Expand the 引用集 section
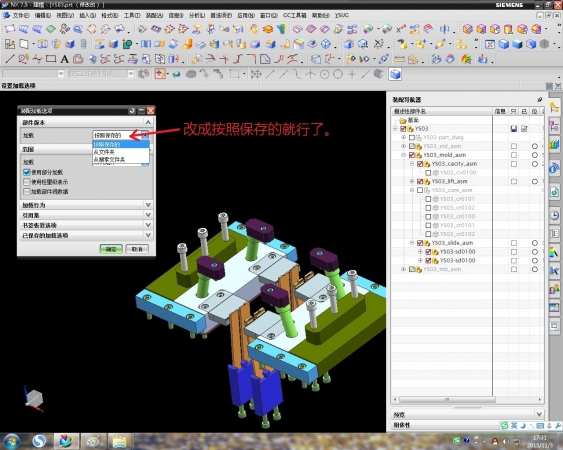 click(x=87, y=215)
